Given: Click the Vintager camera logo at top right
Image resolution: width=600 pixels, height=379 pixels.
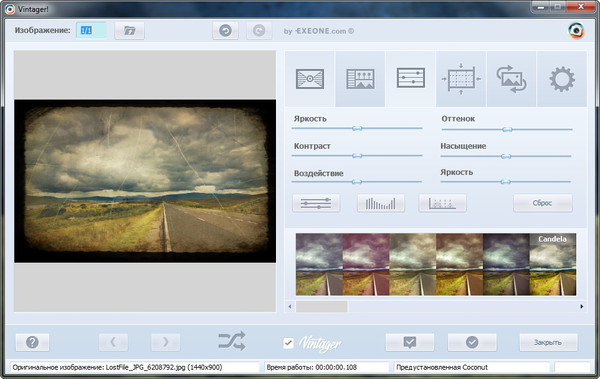Looking at the screenshot, I should tap(576, 31).
